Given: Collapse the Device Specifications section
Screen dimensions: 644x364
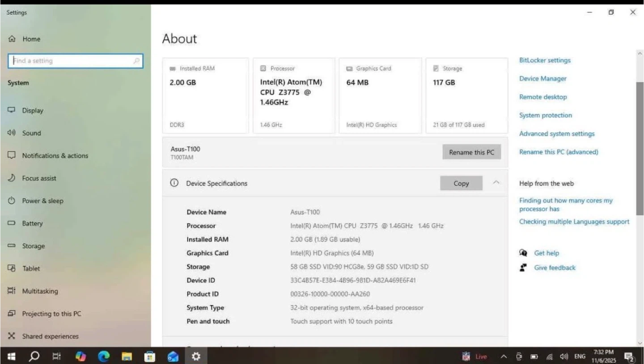Looking at the screenshot, I should tap(496, 183).
